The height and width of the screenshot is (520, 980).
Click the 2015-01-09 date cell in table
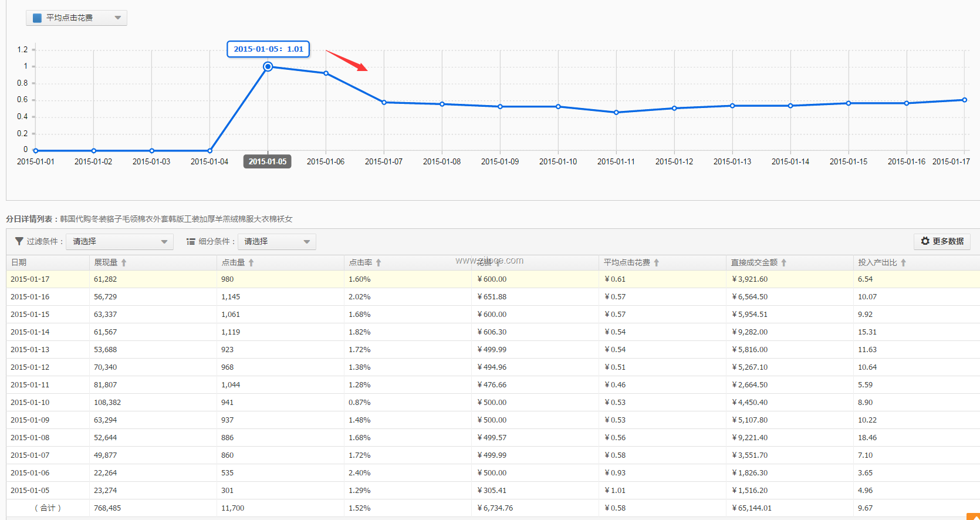tap(30, 420)
